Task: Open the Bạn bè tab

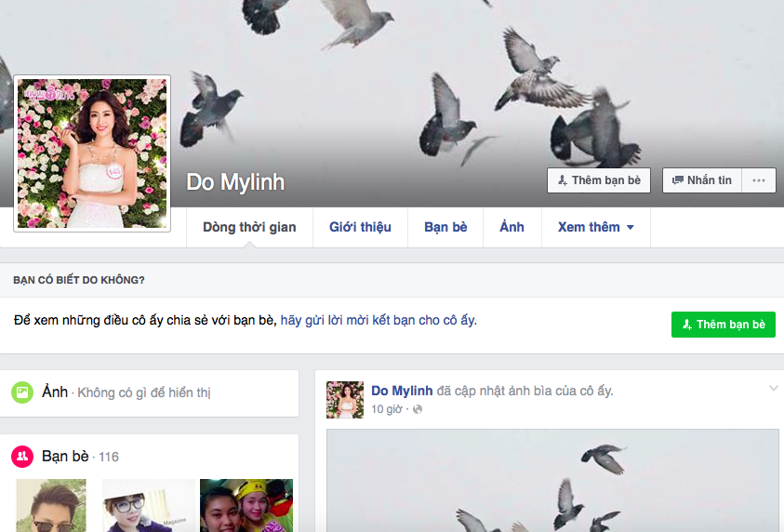Action: coord(445,228)
